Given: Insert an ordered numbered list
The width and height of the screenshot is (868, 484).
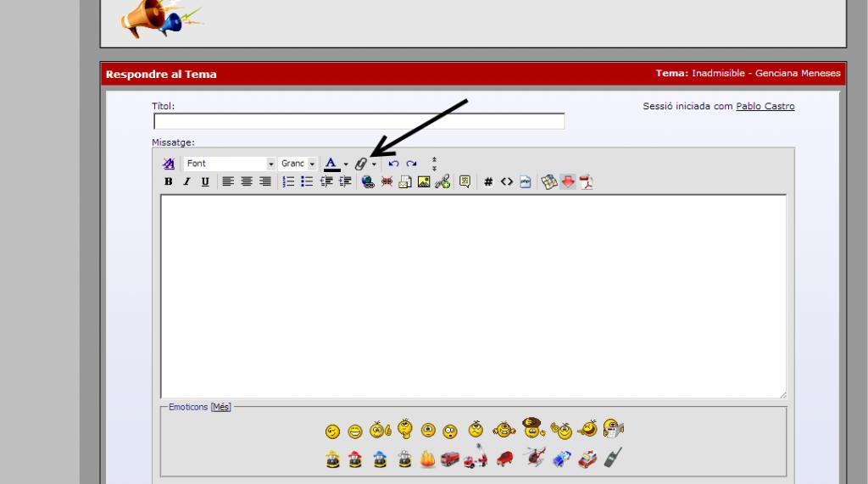Looking at the screenshot, I should pyautogui.click(x=288, y=181).
